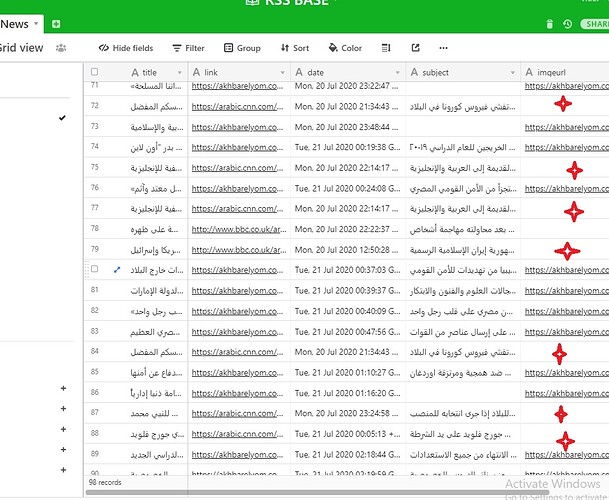Click the 98 records count
The image size is (609, 500).
(x=105, y=482)
